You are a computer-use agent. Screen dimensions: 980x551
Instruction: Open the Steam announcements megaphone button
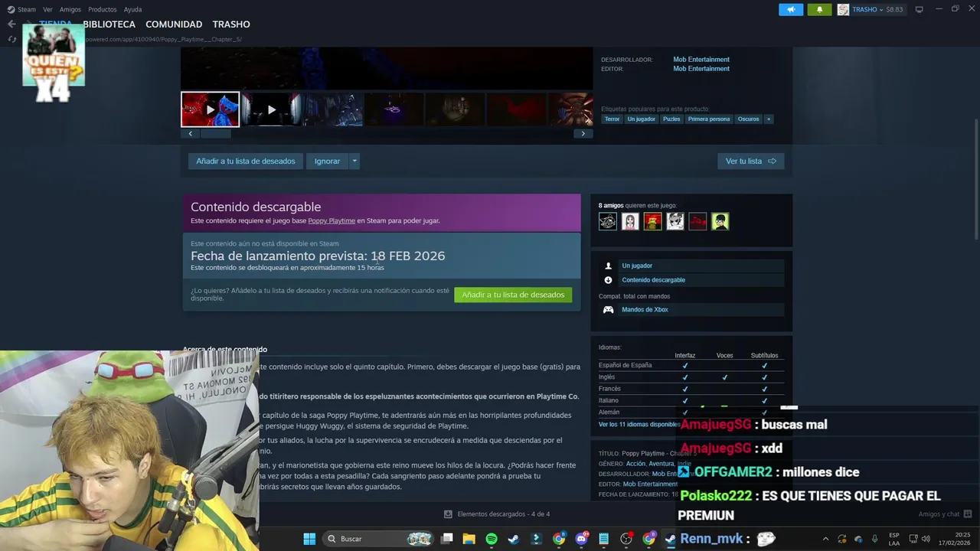(x=791, y=9)
